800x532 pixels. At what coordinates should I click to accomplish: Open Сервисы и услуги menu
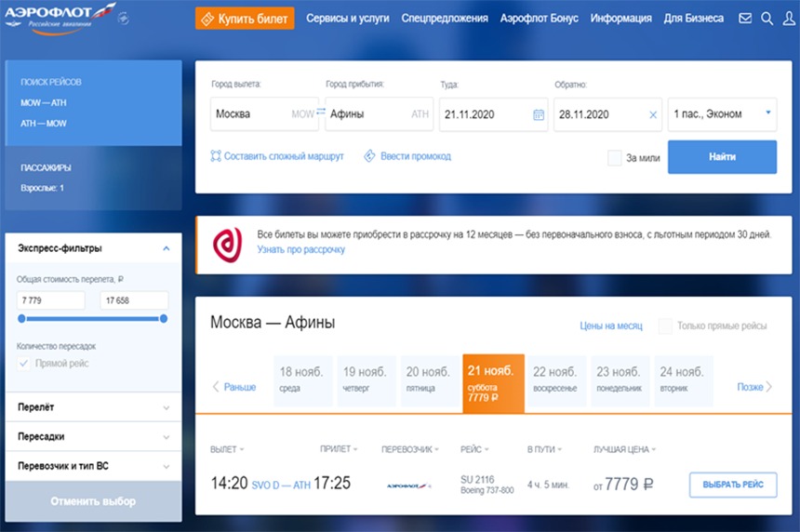(x=348, y=19)
